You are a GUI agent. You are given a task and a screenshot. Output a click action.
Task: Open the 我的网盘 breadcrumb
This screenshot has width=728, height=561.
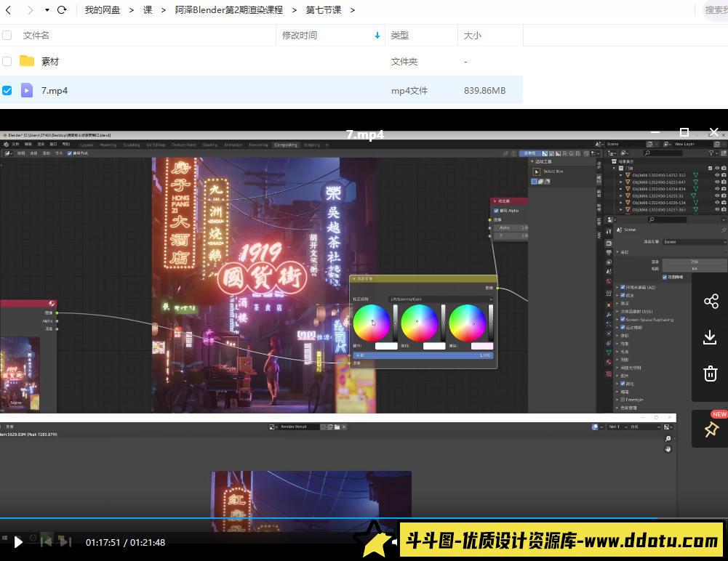[102, 9]
